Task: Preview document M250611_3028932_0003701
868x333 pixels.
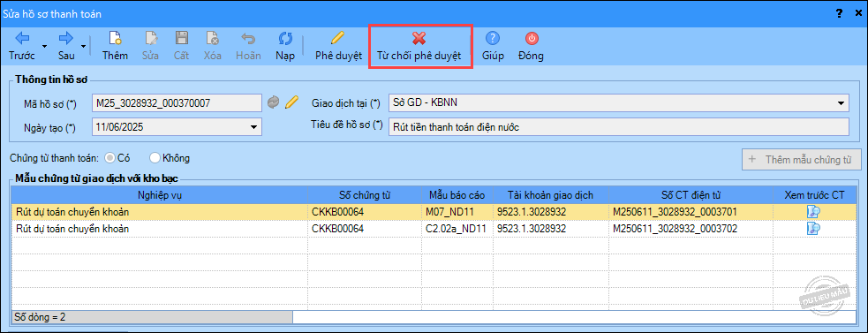Action: coord(813,212)
